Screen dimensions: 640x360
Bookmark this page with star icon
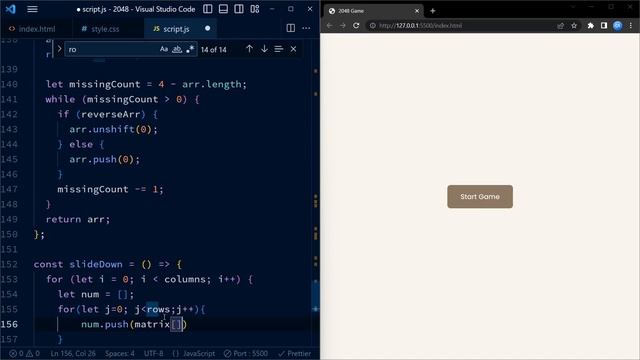tap(574, 26)
